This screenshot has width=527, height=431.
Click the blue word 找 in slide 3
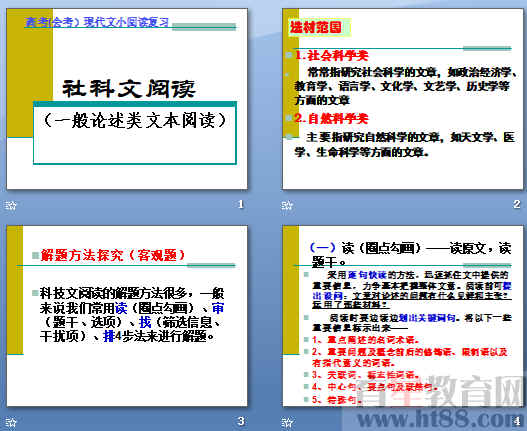(145, 322)
